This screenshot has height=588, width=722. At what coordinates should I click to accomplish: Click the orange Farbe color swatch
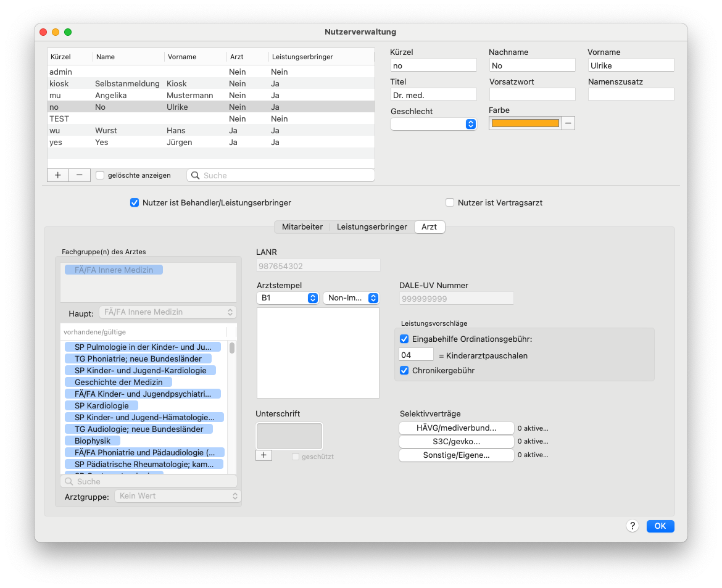tap(525, 123)
